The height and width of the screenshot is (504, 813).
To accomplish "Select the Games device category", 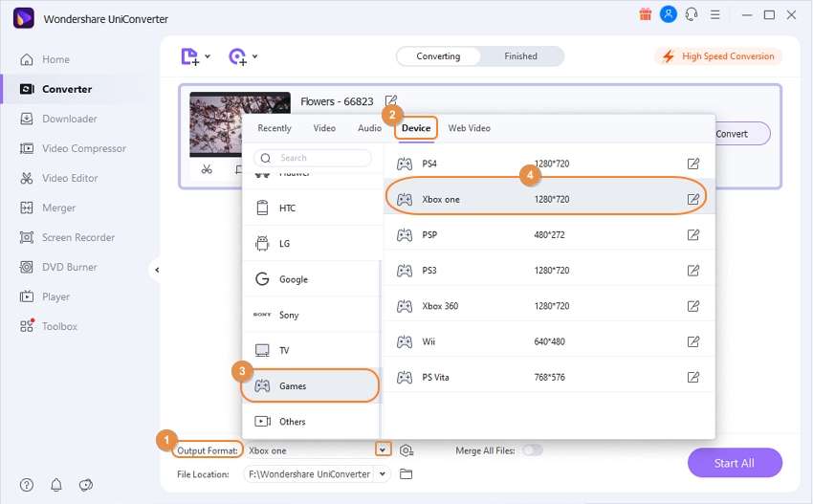I will click(310, 385).
